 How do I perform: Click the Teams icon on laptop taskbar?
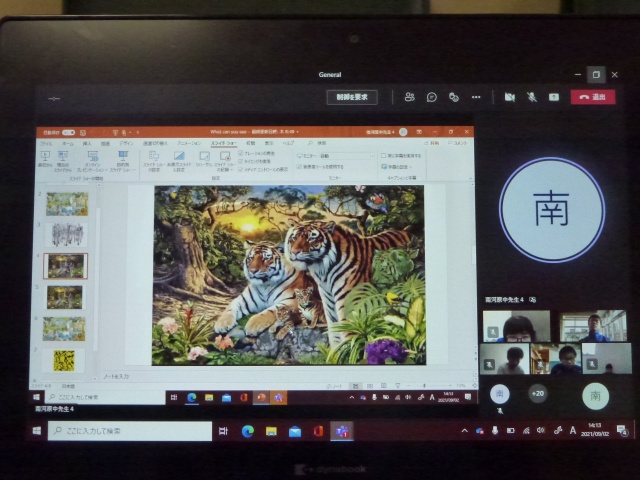(x=342, y=431)
